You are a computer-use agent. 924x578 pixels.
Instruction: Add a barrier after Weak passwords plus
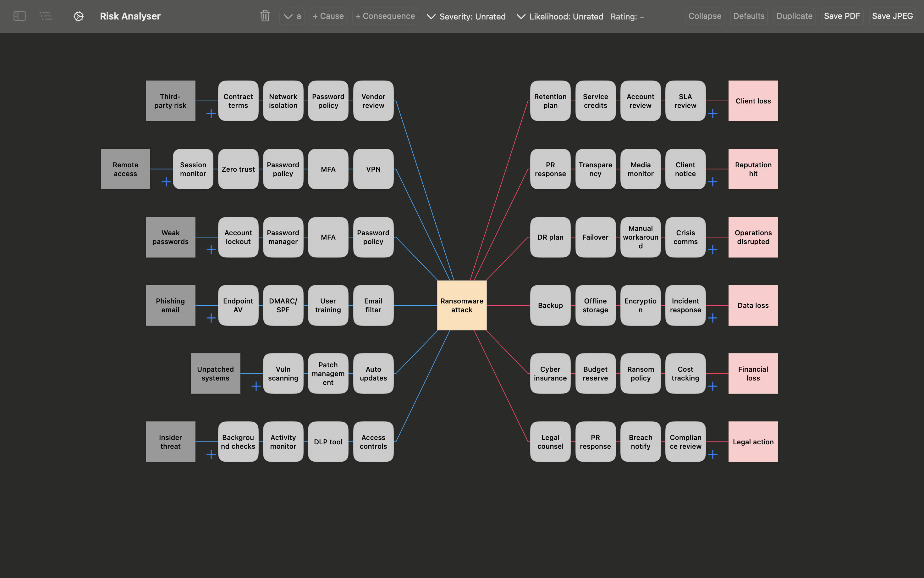(x=211, y=250)
